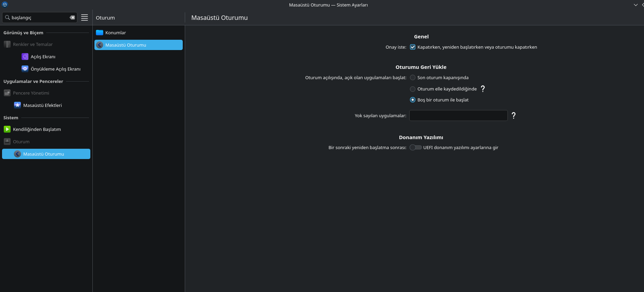Click the Önyükleme Açılış Ekranı icon

[x=25, y=69]
